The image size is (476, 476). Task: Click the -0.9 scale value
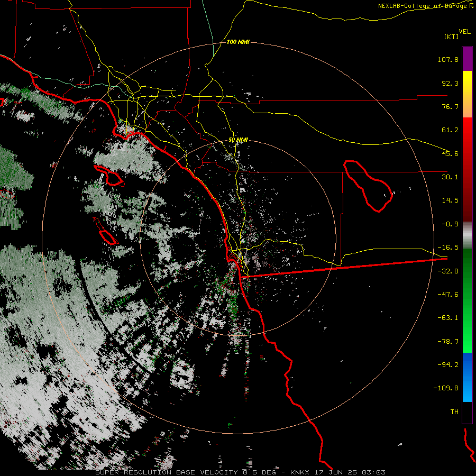[450, 224]
